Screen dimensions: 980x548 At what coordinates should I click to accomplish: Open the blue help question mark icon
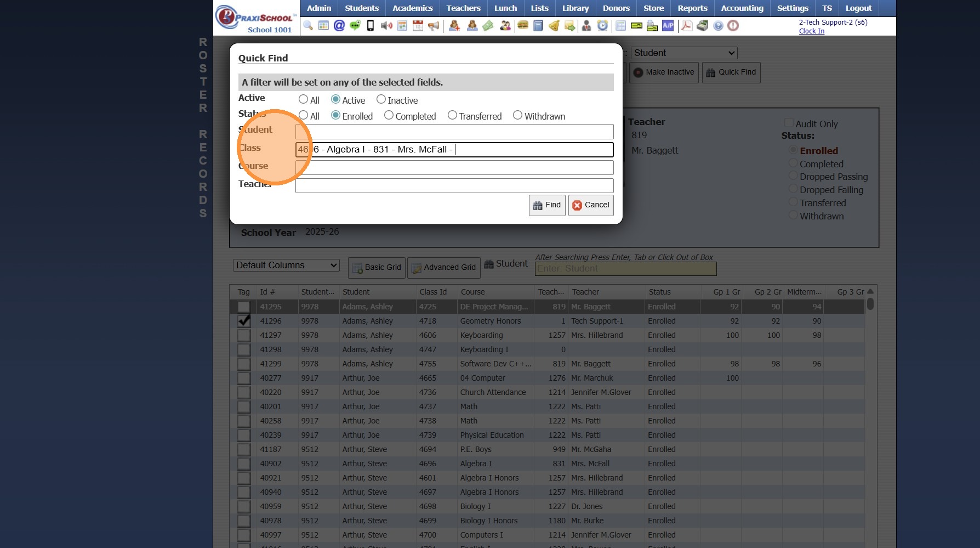coord(718,26)
